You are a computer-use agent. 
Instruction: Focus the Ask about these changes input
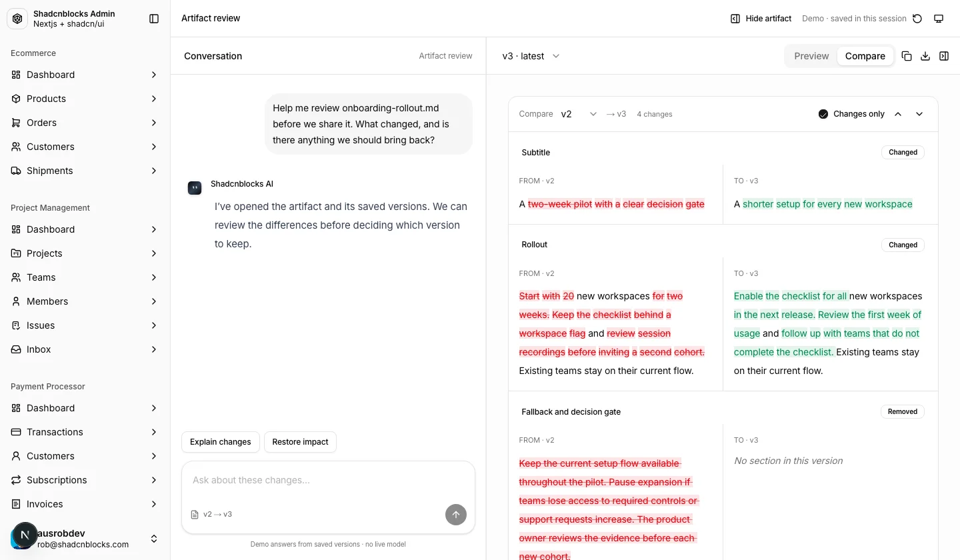click(328, 480)
